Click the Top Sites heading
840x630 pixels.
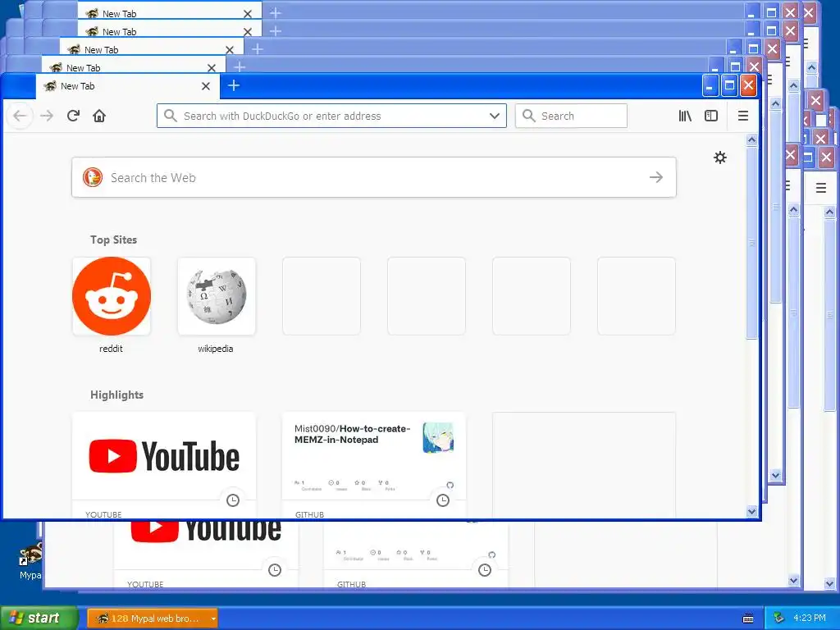tap(113, 240)
